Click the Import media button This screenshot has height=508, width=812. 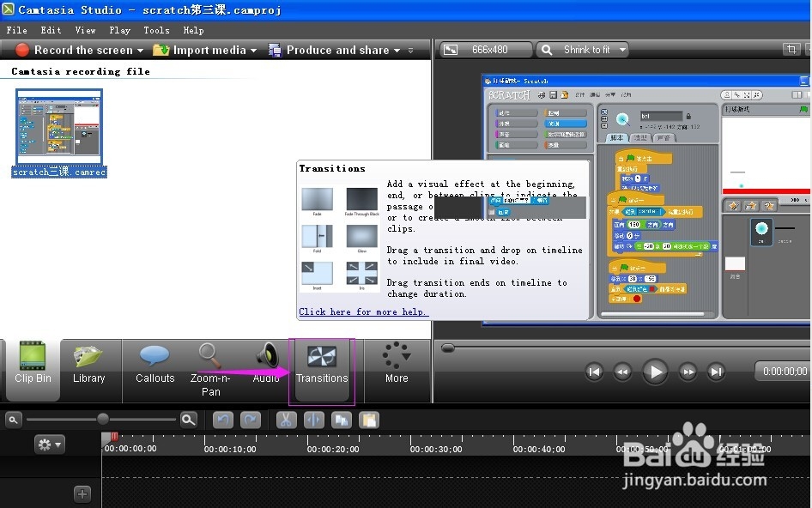click(x=199, y=50)
